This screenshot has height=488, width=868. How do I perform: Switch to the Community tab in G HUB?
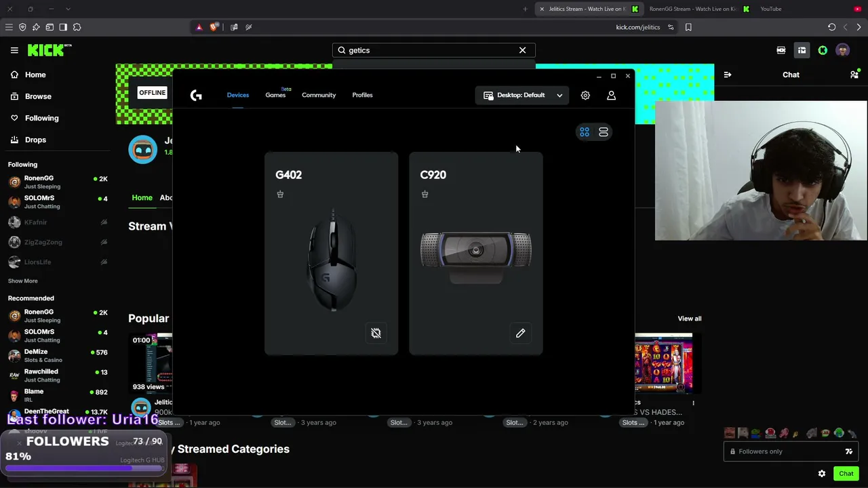[x=319, y=95]
